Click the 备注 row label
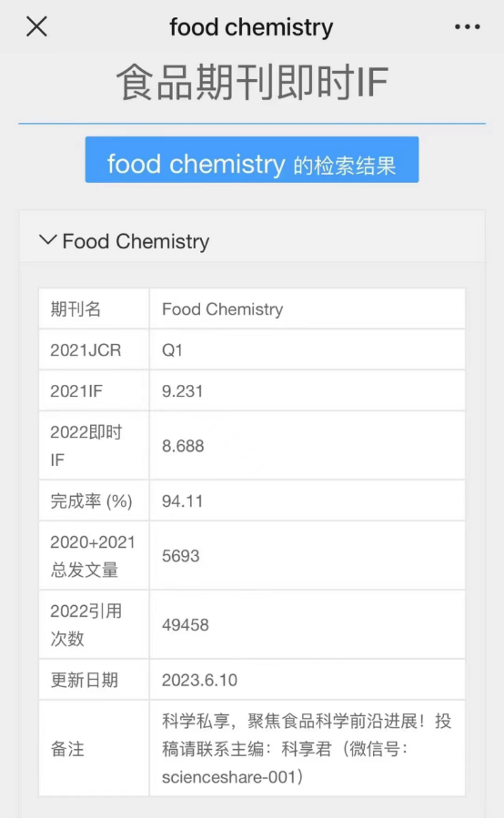 pyautogui.click(x=67, y=749)
